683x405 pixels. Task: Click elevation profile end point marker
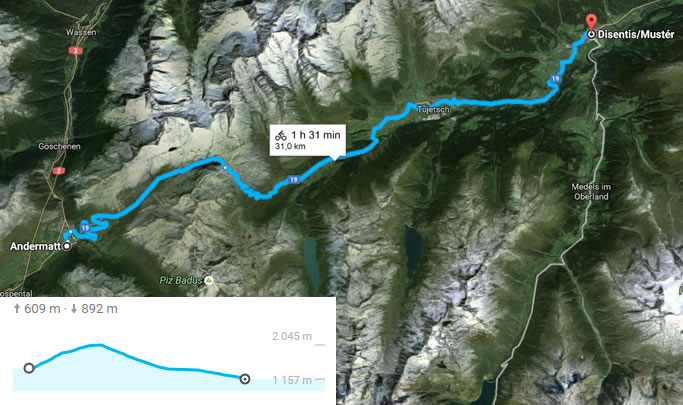[245, 379]
